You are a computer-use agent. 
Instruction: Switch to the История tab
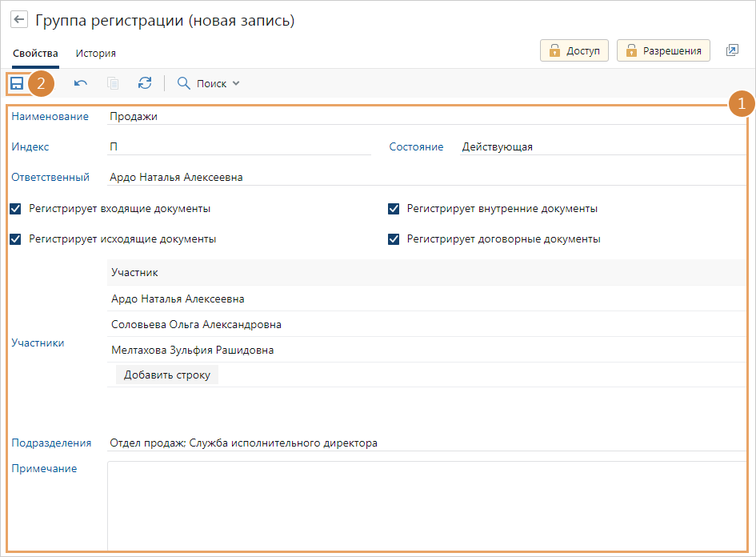pyautogui.click(x=96, y=54)
